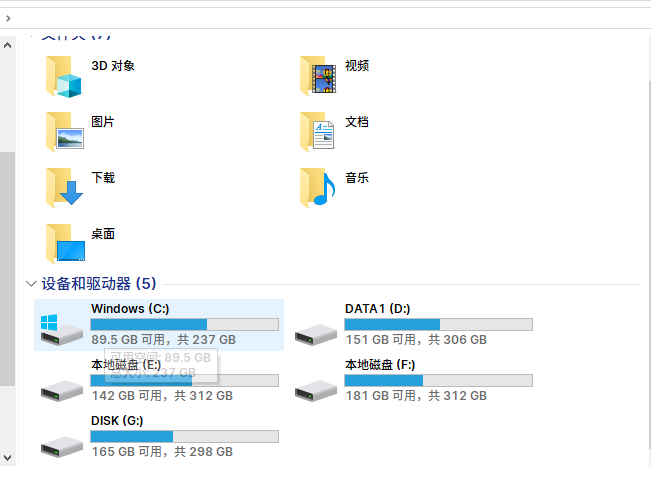The image size is (651, 477).
Task: Collapse the 设备和驱动器 (5) section
Action: (x=31, y=284)
